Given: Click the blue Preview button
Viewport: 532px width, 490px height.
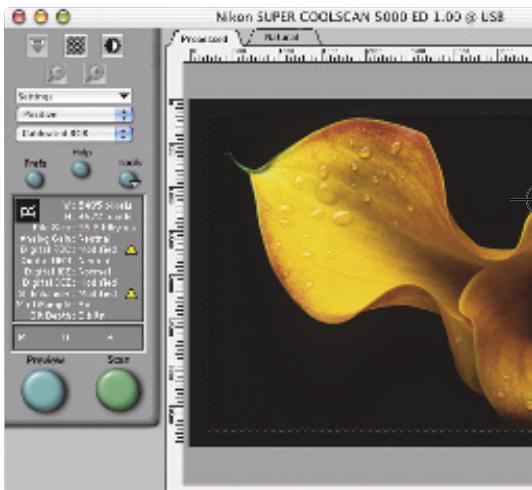Looking at the screenshot, I should pos(44,390).
